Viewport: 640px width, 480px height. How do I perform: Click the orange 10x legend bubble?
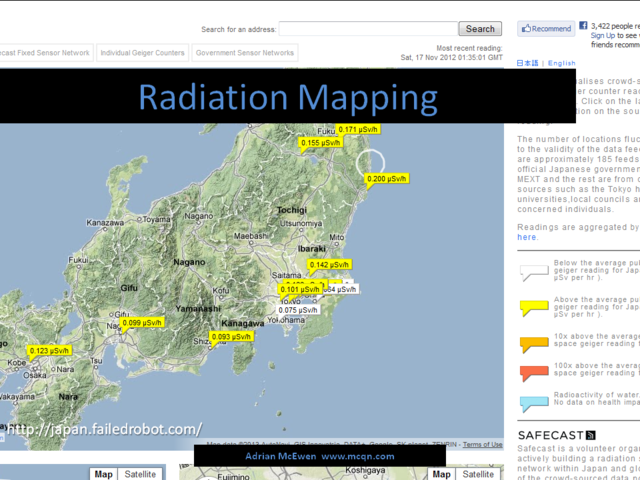pos(534,344)
